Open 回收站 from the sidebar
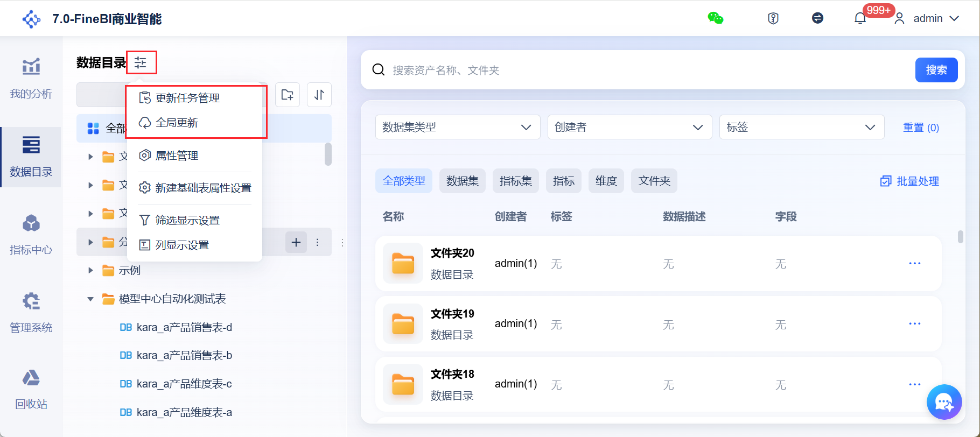 31,389
